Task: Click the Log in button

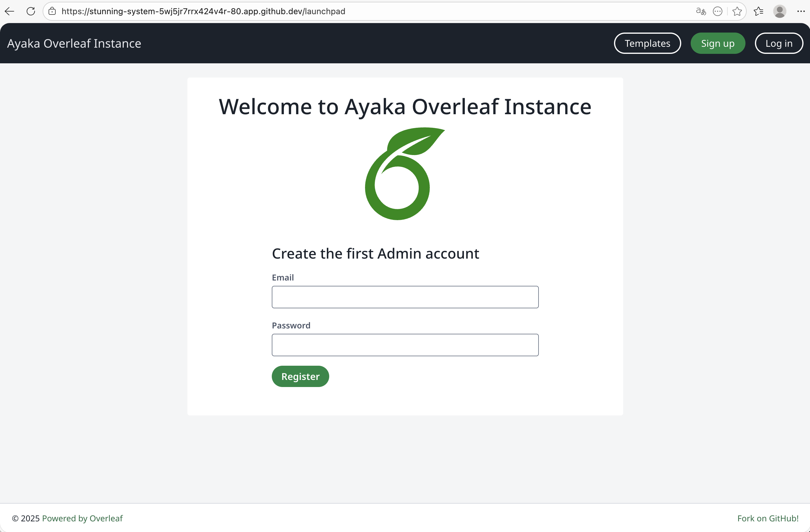Action: click(x=779, y=43)
